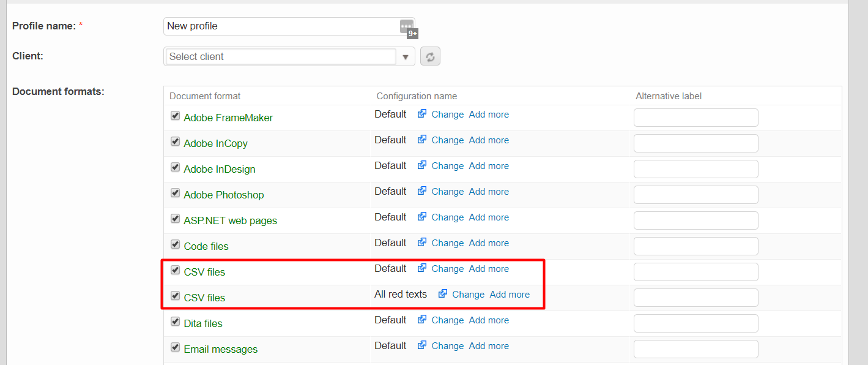Click the change icon for Adobe FrameMaker
This screenshot has width=868, height=365.
tap(422, 114)
